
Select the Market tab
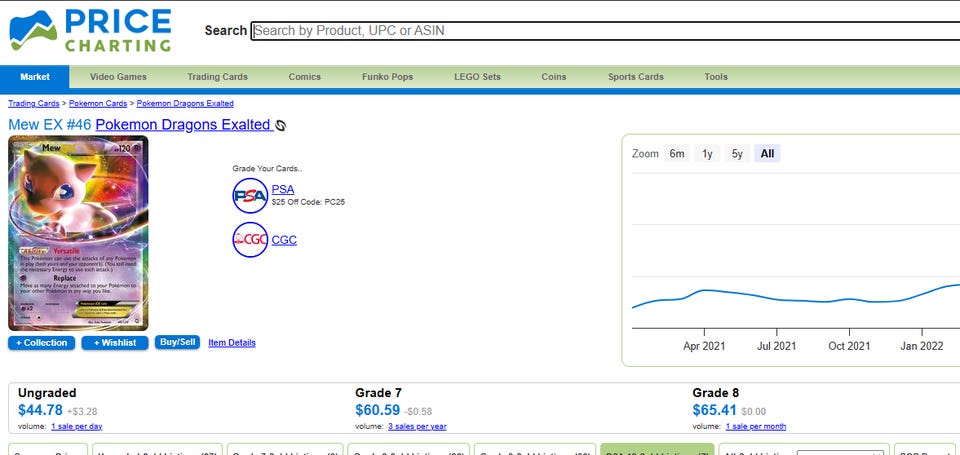[35, 77]
